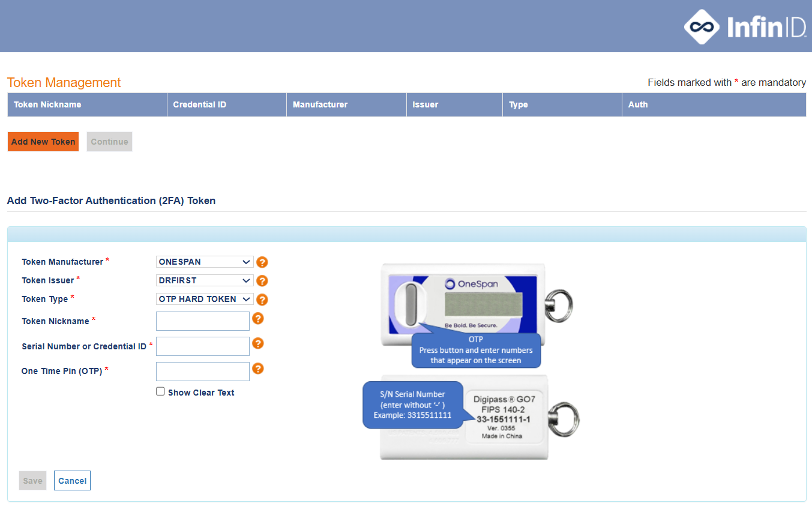Click the One Time Pin input field

coord(202,372)
